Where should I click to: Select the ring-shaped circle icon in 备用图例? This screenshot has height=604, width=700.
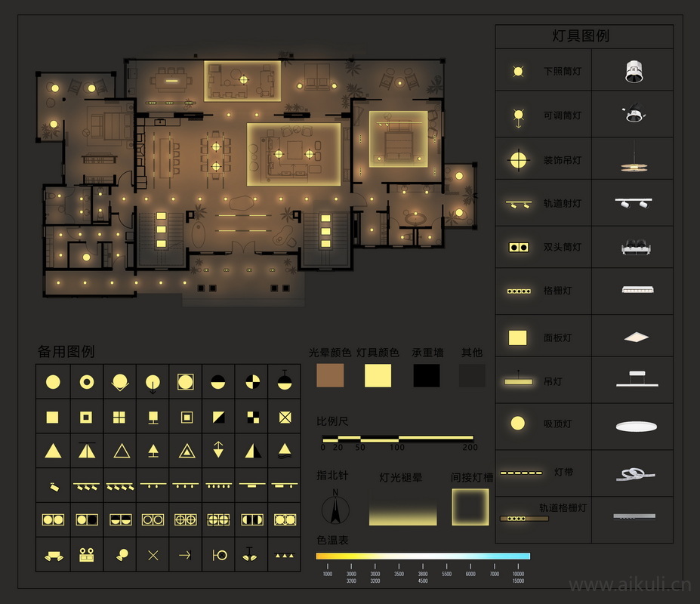[87, 382]
